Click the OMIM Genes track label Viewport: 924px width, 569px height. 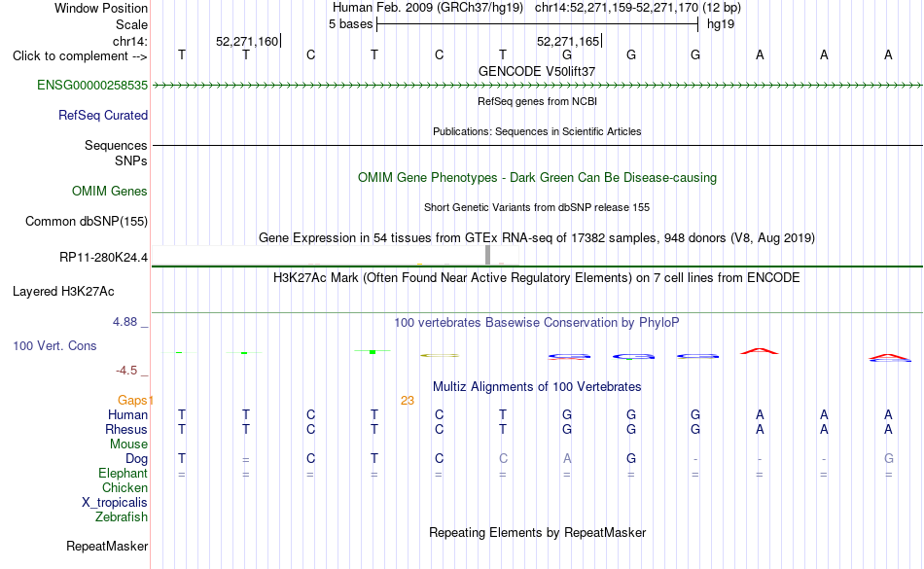point(110,192)
